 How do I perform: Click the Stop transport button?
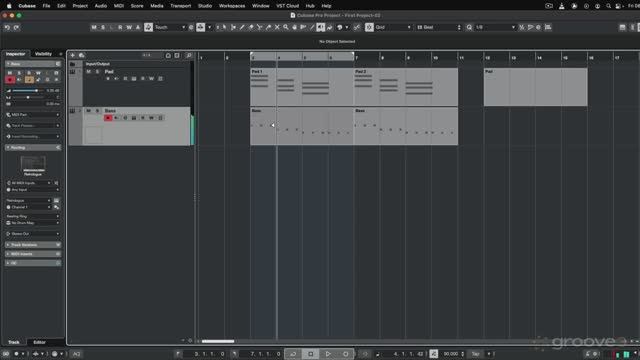click(311, 354)
